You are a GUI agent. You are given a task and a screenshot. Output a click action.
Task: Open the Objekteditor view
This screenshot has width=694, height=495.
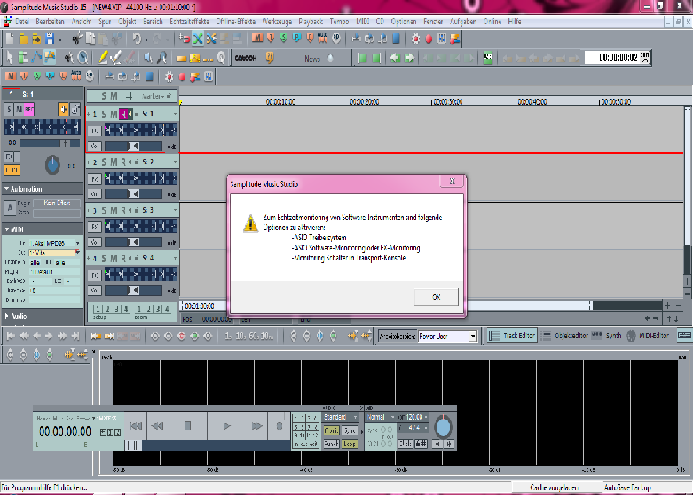[565, 336]
